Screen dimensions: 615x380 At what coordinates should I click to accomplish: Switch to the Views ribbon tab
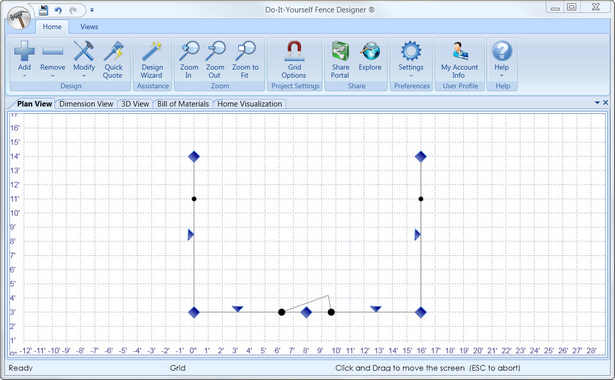(89, 27)
